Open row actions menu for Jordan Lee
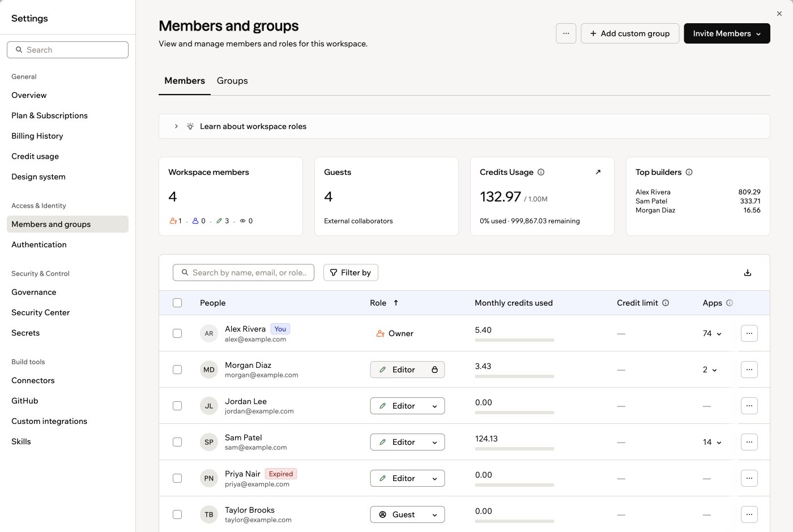Screen dimensions: 793x532 click(749, 406)
